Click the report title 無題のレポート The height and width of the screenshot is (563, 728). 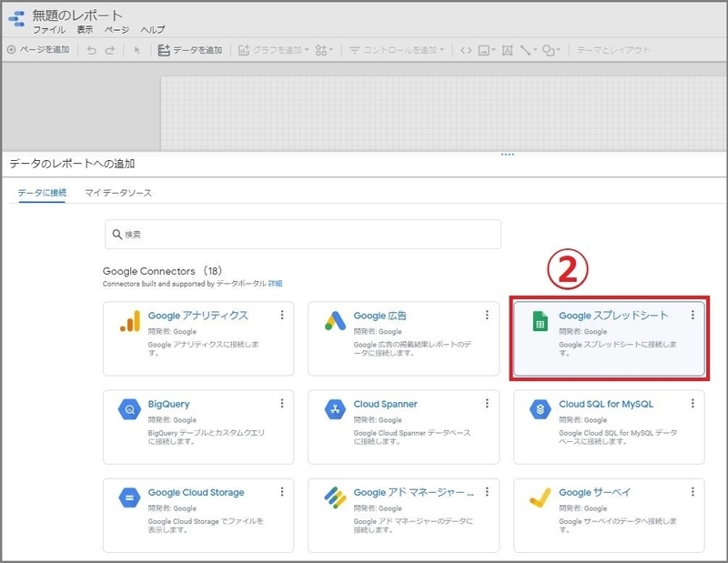pyautogui.click(x=77, y=15)
